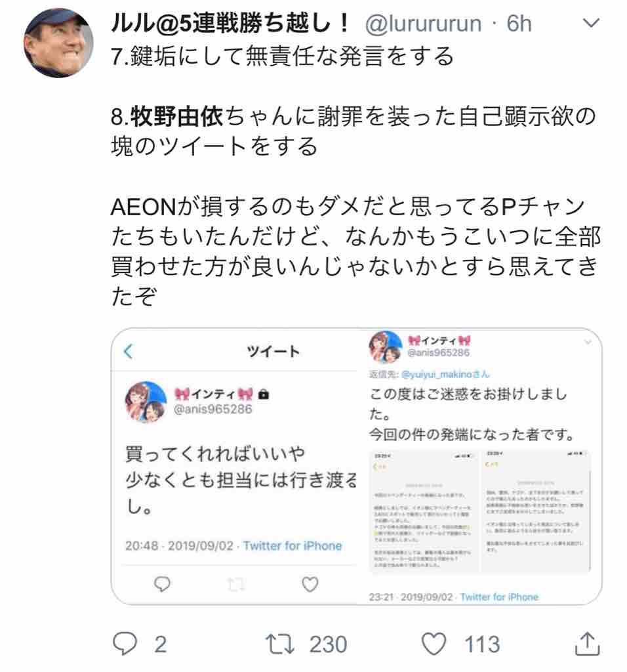Tap the retweet icon inside the embedded tweet
The height and width of the screenshot is (672, 627).
click(x=235, y=583)
